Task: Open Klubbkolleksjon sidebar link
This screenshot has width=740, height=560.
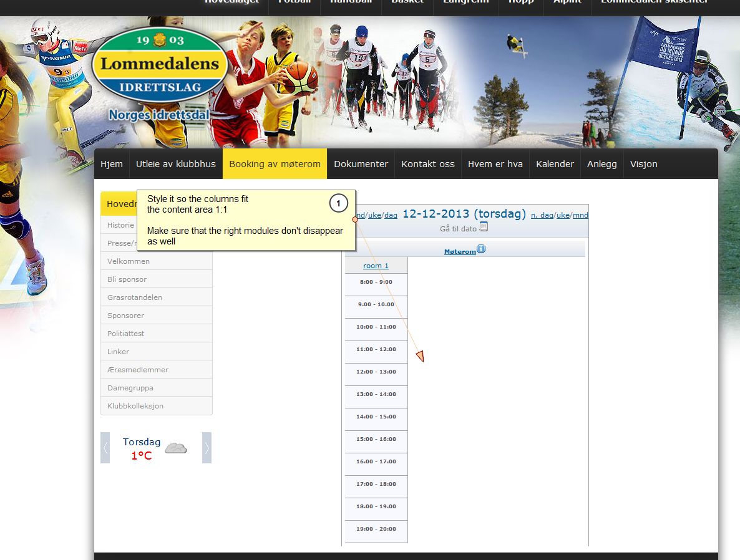Action: pos(156,406)
